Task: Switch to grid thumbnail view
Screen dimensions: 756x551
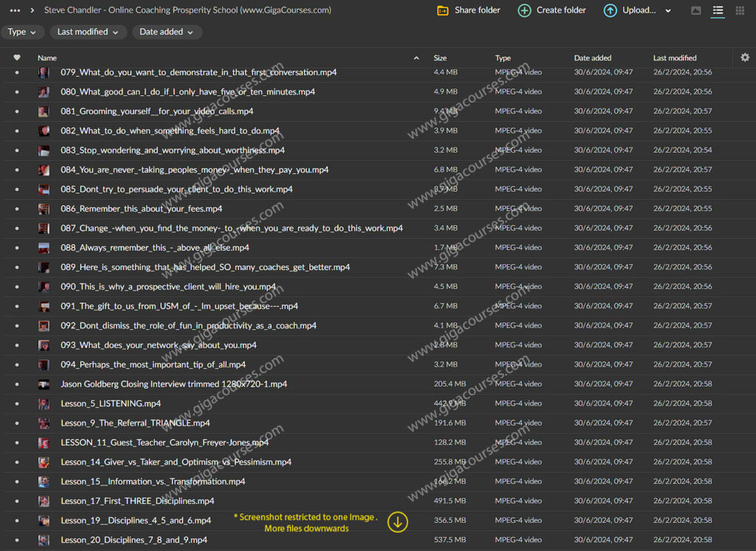Action: tap(740, 10)
